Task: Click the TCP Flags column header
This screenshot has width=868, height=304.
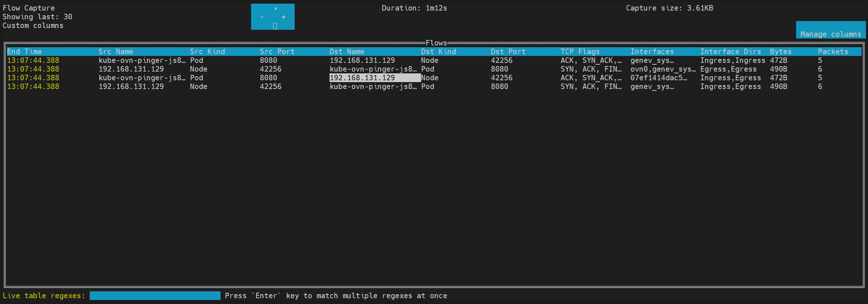Action: pyautogui.click(x=580, y=52)
